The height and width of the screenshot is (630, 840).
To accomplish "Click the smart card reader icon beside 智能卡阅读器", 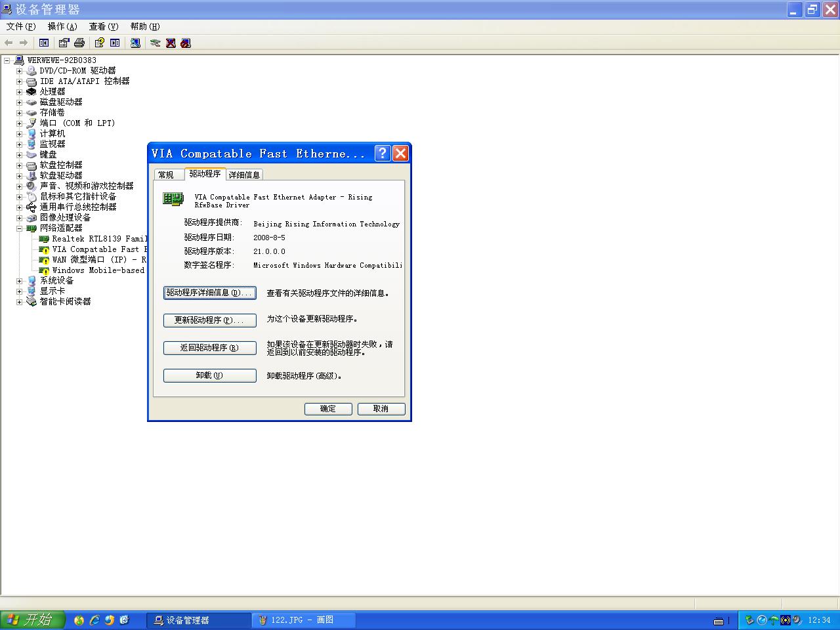I will (31, 301).
